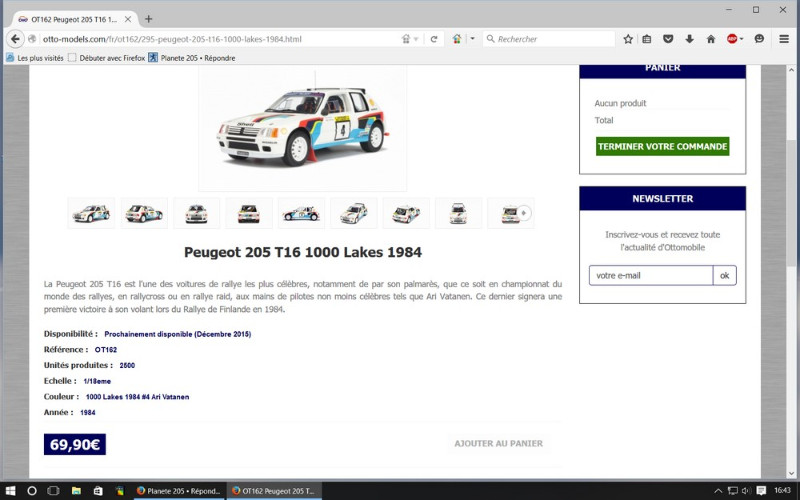This screenshot has height=500, width=800.
Task: Open a new tab with the plus button
Action: tap(148, 19)
